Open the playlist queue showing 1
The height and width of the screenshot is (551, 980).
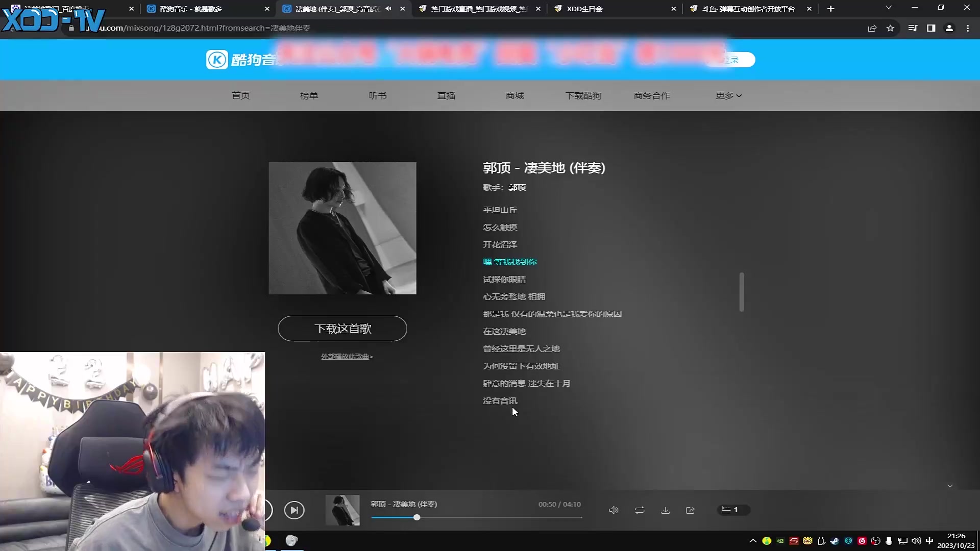[733, 510]
